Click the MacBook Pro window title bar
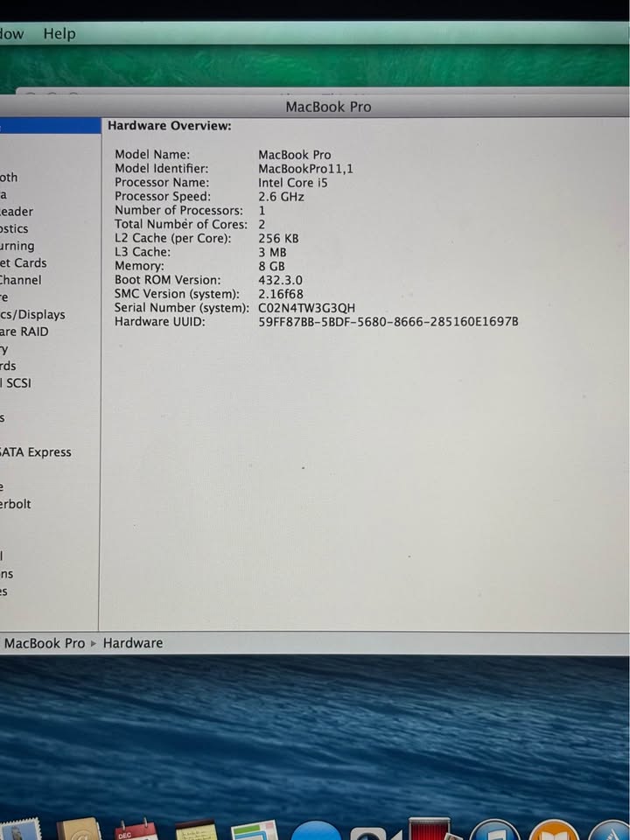 click(328, 107)
